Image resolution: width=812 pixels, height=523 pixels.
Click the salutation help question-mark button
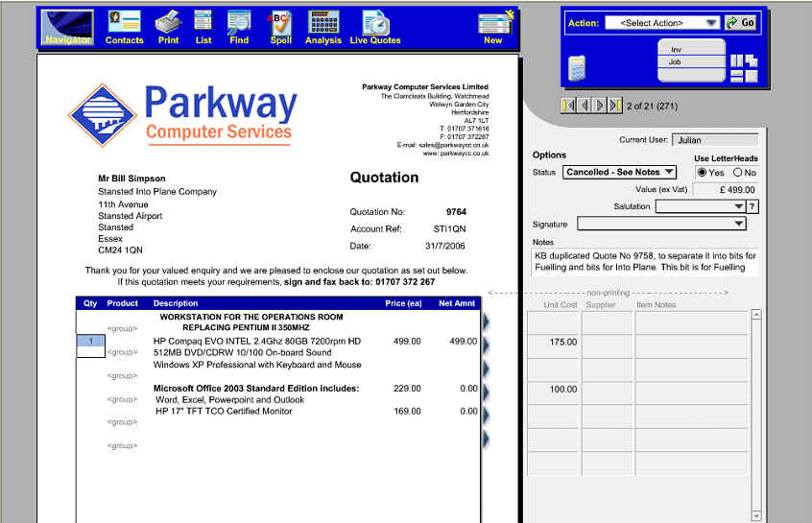point(752,206)
